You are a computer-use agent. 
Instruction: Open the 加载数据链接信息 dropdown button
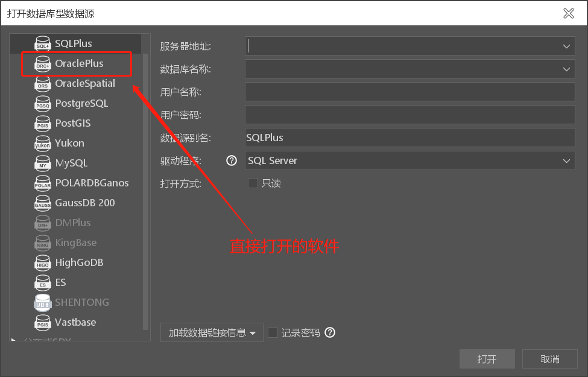(212, 332)
